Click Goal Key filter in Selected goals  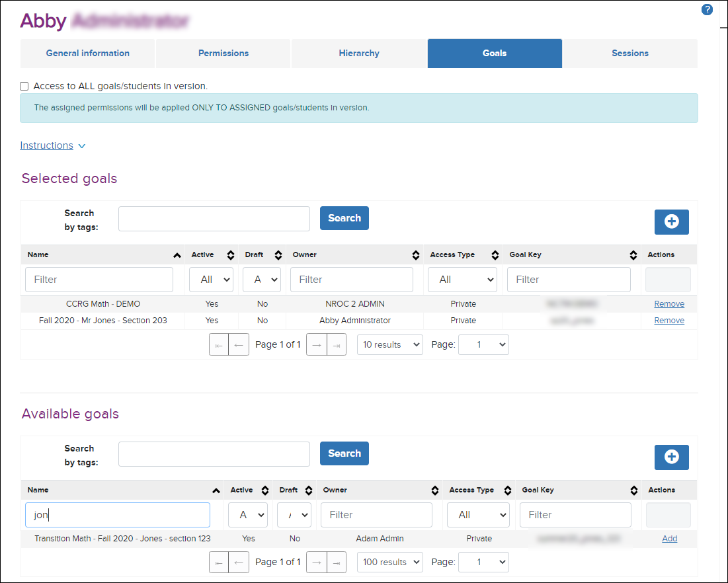[x=569, y=280]
